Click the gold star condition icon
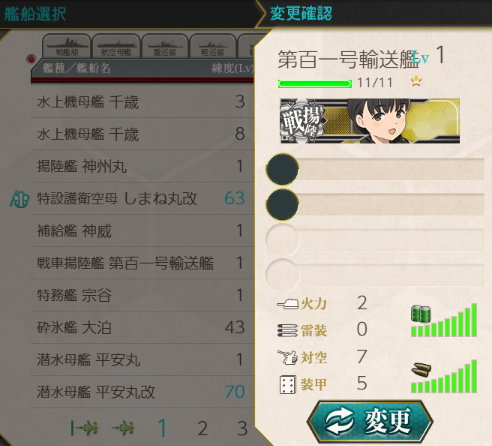Image resolution: width=492 pixels, height=446 pixels. pos(416,81)
